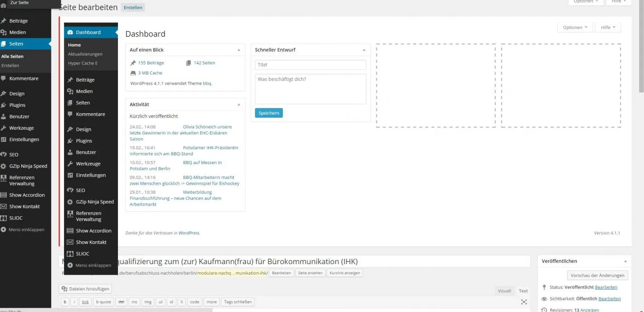
Task: Select Seiten in the outer sidebar
Action: [25, 44]
